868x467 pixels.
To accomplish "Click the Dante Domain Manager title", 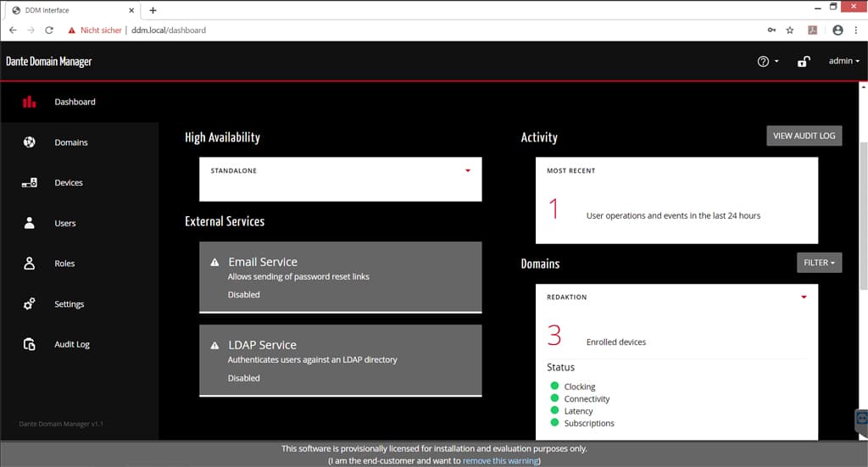I will [48, 61].
